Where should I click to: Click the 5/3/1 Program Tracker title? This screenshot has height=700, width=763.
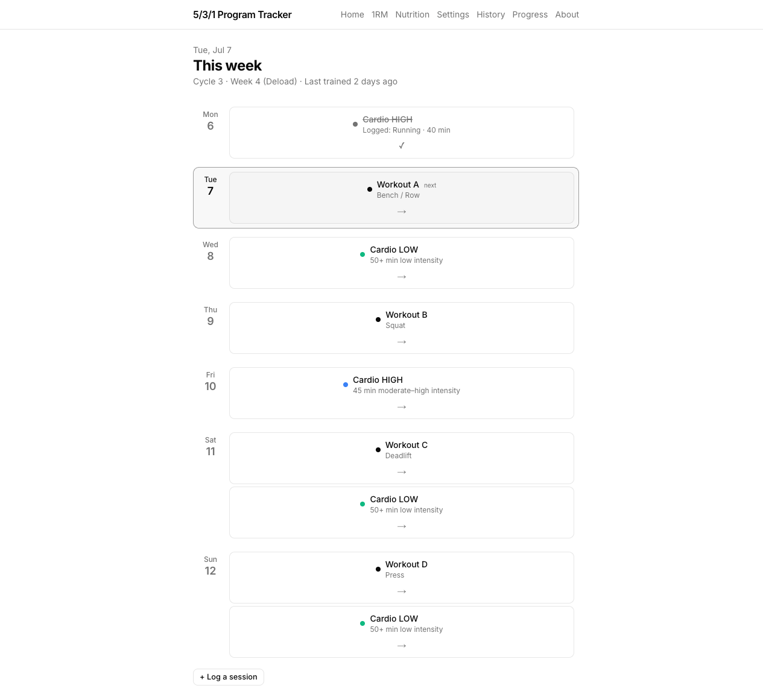click(x=242, y=14)
